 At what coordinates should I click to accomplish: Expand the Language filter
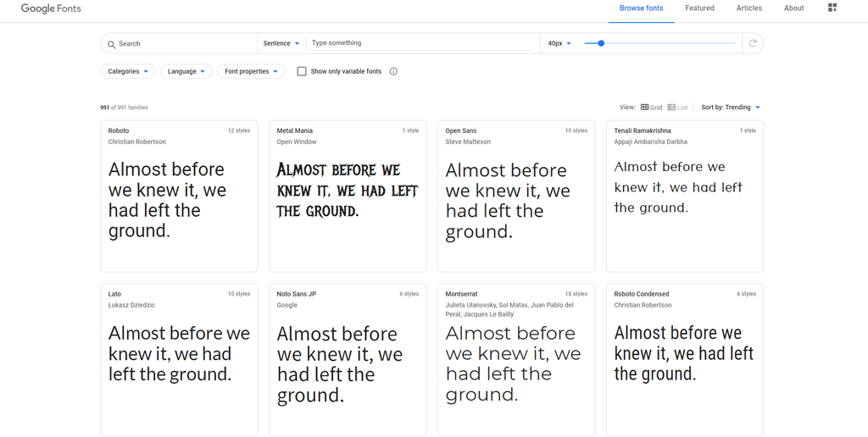click(186, 71)
